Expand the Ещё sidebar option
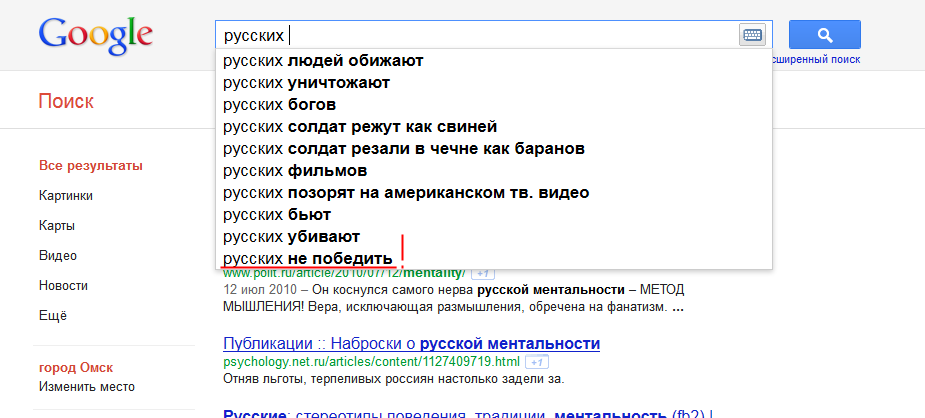Viewport: 925px width, 418px height. click(x=53, y=315)
